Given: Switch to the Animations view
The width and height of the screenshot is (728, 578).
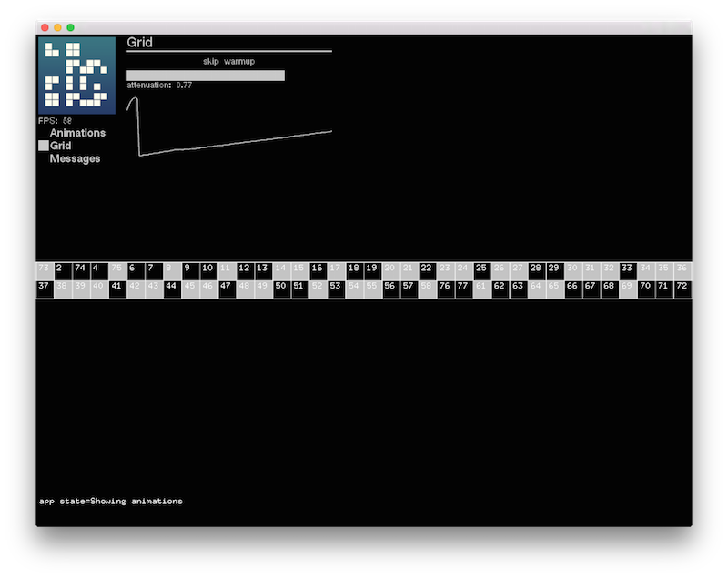Looking at the screenshot, I should point(76,132).
